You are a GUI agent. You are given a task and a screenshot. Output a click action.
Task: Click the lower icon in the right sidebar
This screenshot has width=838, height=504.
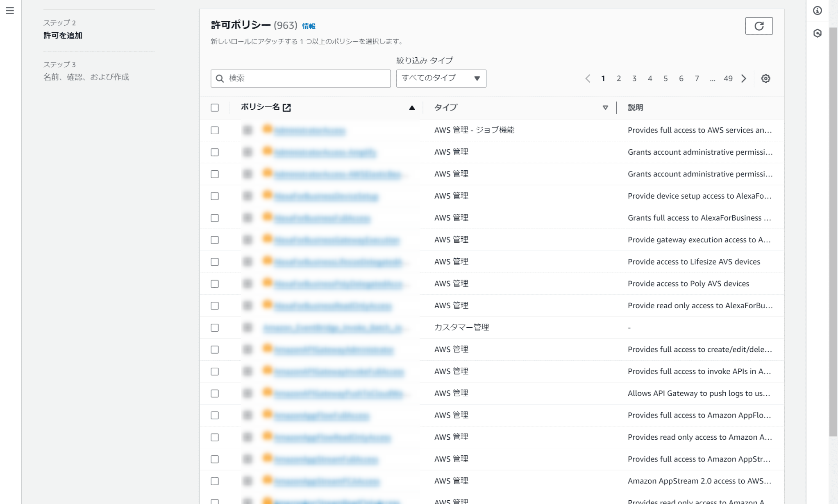(817, 34)
